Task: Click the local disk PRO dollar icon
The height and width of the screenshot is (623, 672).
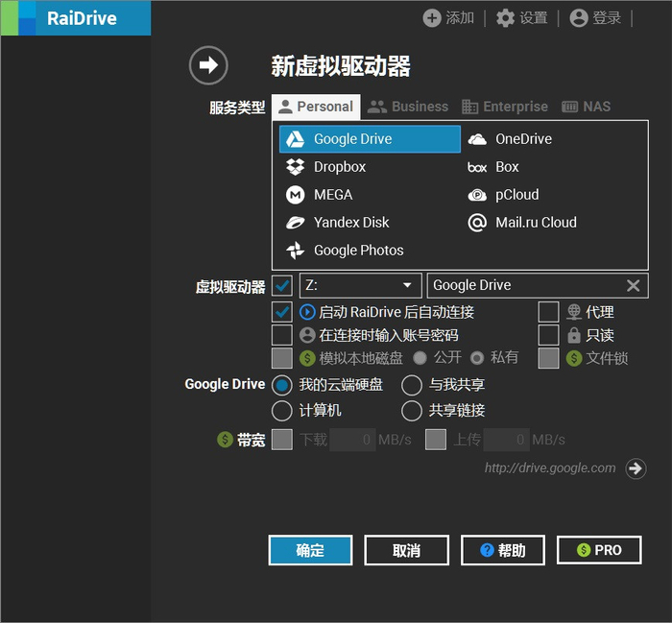Action: click(307, 358)
